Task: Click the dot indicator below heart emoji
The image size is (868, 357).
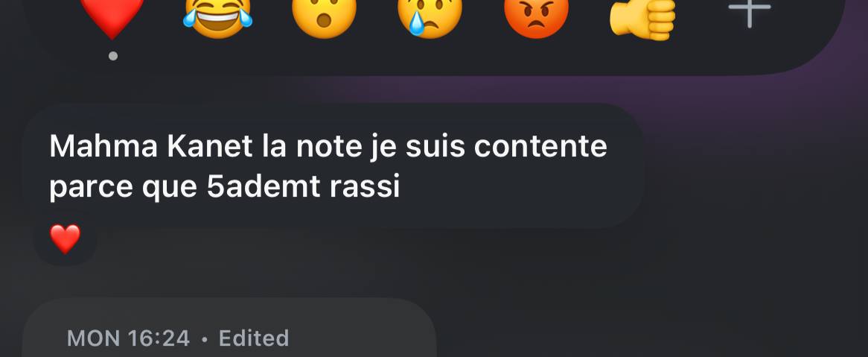Action: [x=113, y=55]
